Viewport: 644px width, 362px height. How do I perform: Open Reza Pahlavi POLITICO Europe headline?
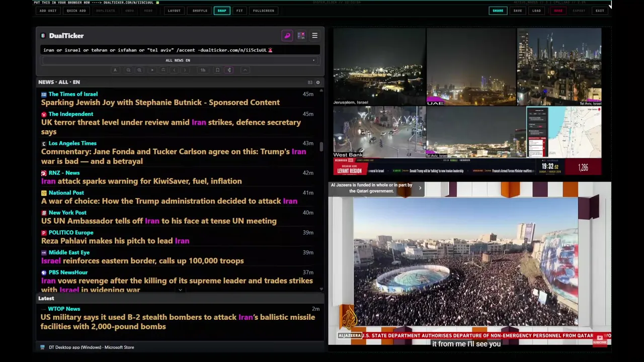(115, 241)
